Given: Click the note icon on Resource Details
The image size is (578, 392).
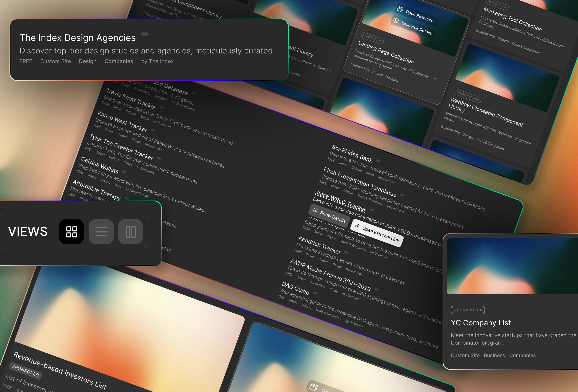Looking at the screenshot, I should coord(396,21).
